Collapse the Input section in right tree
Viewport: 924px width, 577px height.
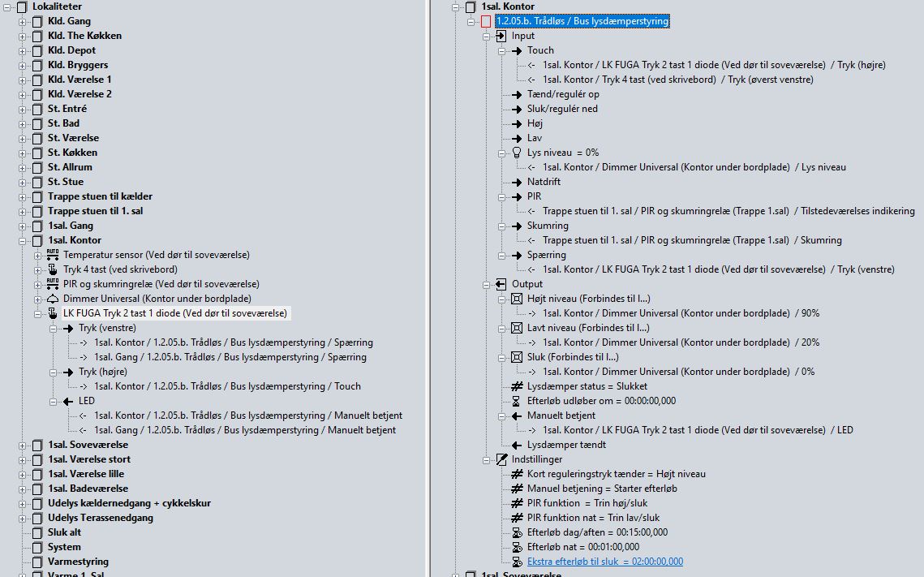[x=486, y=36]
